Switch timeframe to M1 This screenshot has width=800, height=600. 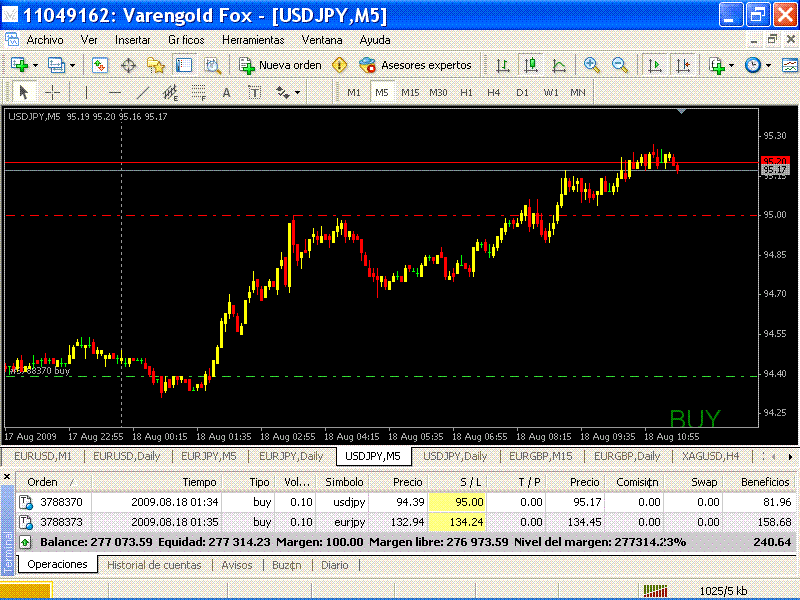pos(354,92)
